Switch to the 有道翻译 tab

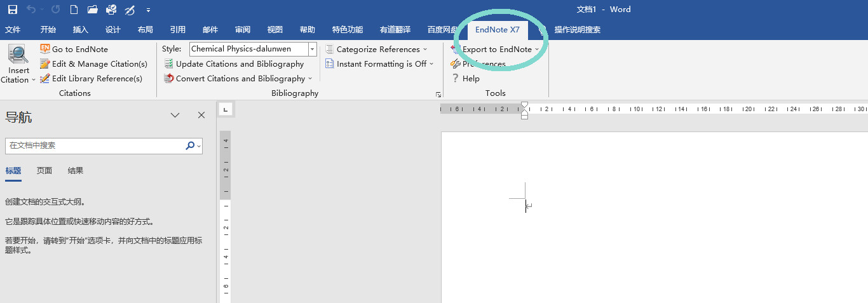pyautogui.click(x=395, y=29)
